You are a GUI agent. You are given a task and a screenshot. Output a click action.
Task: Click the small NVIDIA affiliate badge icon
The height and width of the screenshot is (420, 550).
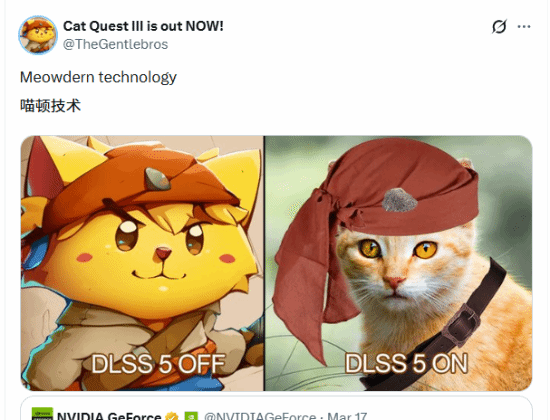click(191, 416)
